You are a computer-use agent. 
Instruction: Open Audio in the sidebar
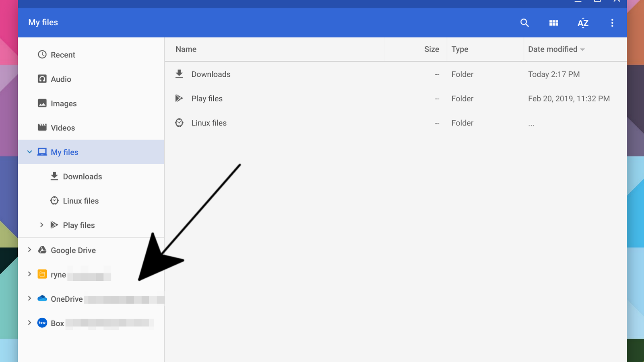(91, 79)
